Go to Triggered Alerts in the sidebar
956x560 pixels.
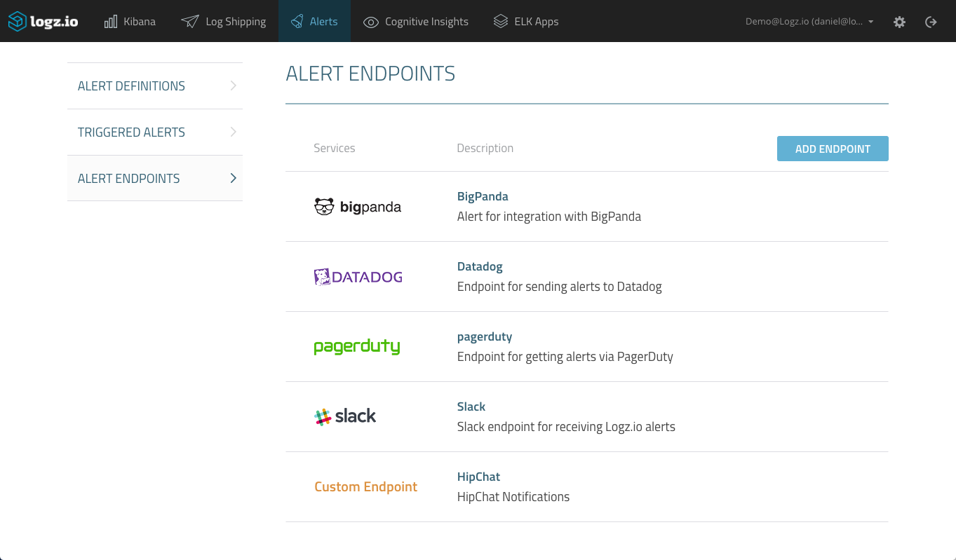tap(155, 132)
